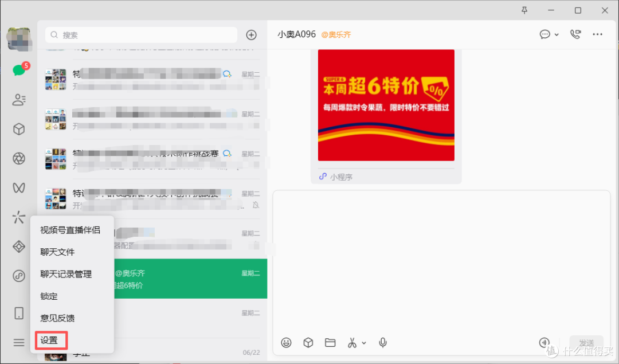Click the scissors screenshot tool
The image size is (619, 364).
coord(352,343)
